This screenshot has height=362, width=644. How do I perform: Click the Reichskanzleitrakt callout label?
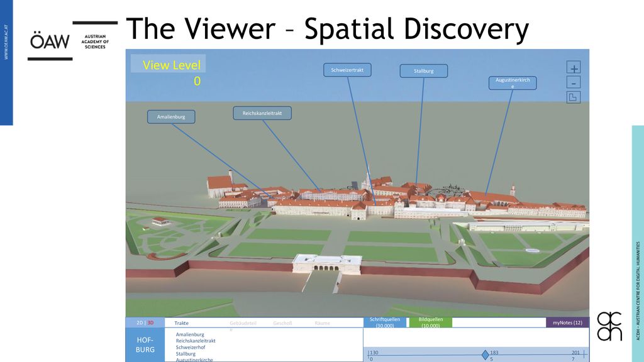point(262,113)
